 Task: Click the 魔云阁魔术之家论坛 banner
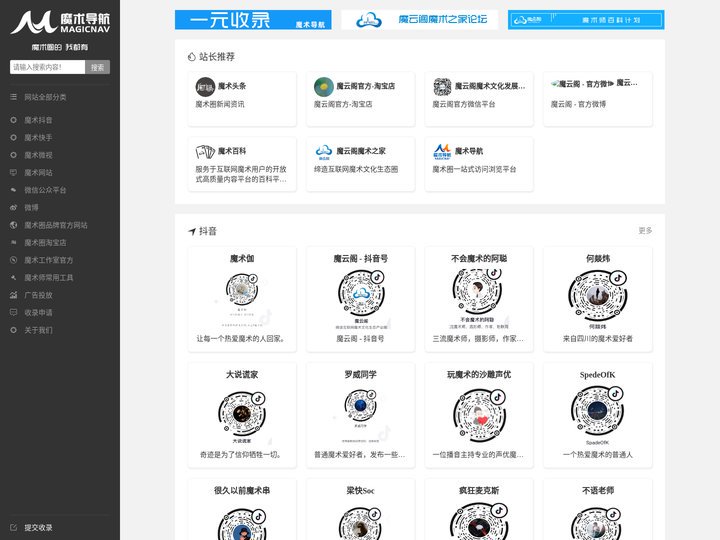[x=420, y=20]
